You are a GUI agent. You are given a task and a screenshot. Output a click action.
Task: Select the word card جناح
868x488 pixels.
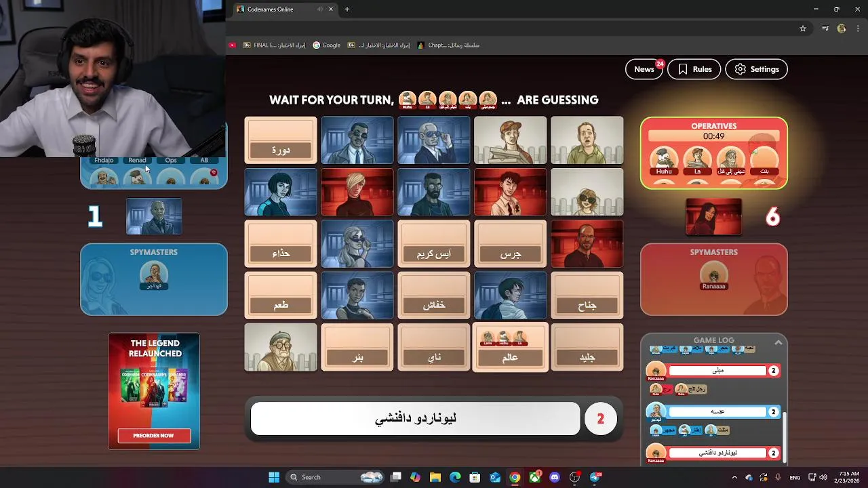[x=587, y=296]
